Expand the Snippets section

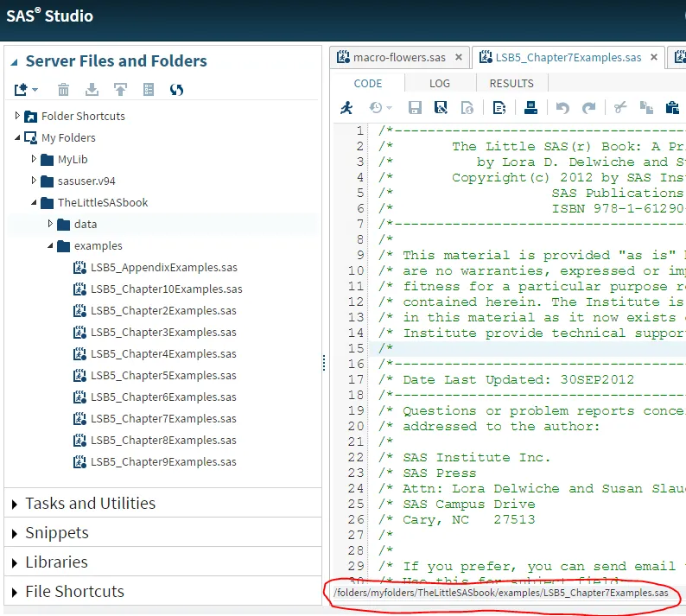click(15, 534)
